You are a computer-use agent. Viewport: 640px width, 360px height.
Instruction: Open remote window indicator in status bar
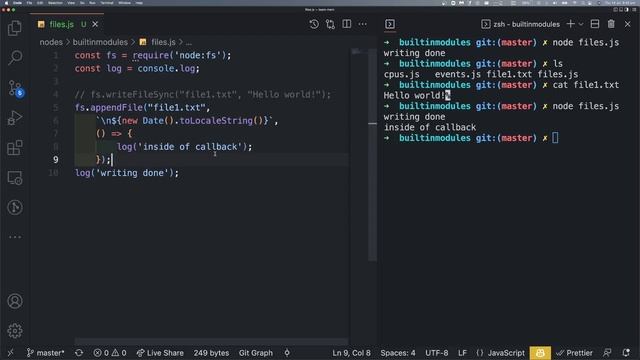click(x=11, y=353)
